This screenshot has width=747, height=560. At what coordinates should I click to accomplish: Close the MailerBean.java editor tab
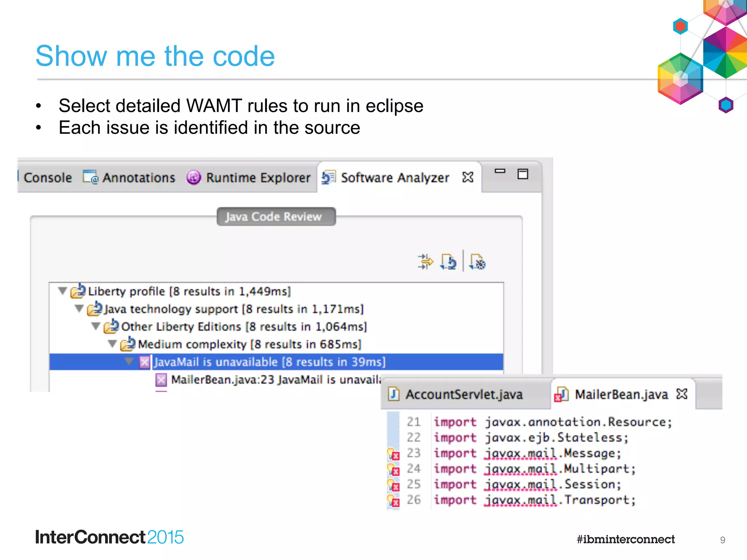coord(681,394)
